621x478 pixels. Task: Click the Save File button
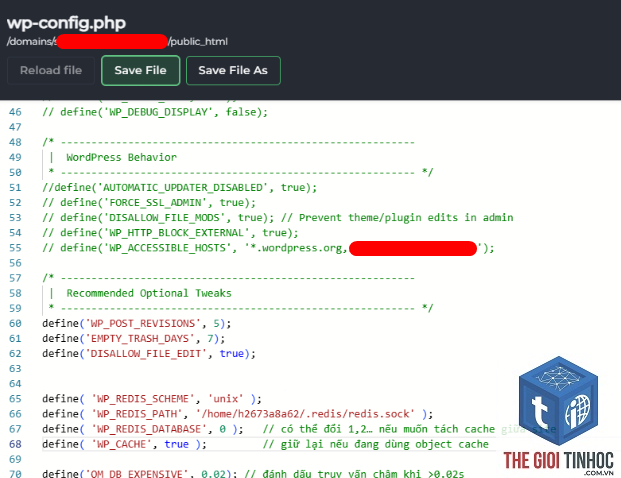click(x=141, y=70)
